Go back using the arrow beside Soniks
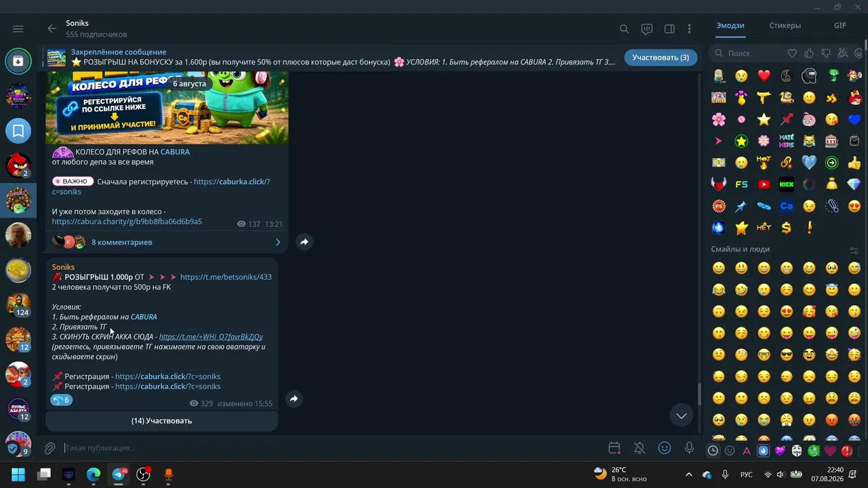Viewport: 868px width, 488px height. coord(52,28)
